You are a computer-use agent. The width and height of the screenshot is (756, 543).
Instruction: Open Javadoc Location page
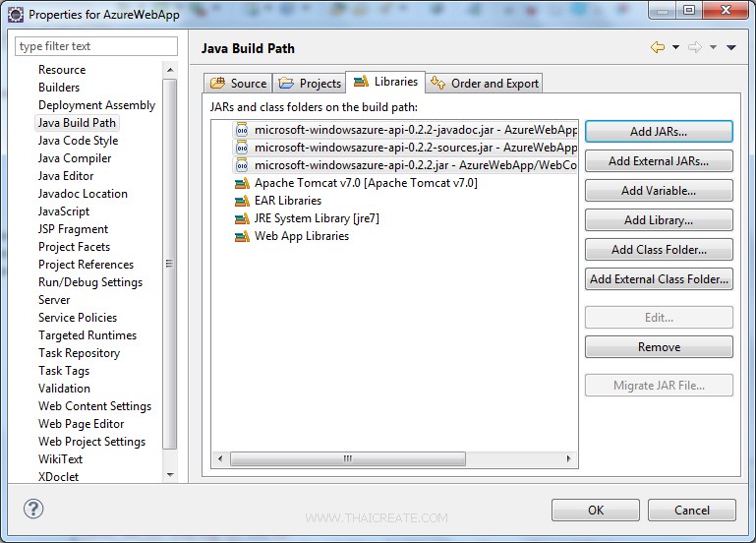[x=83, y=194]
